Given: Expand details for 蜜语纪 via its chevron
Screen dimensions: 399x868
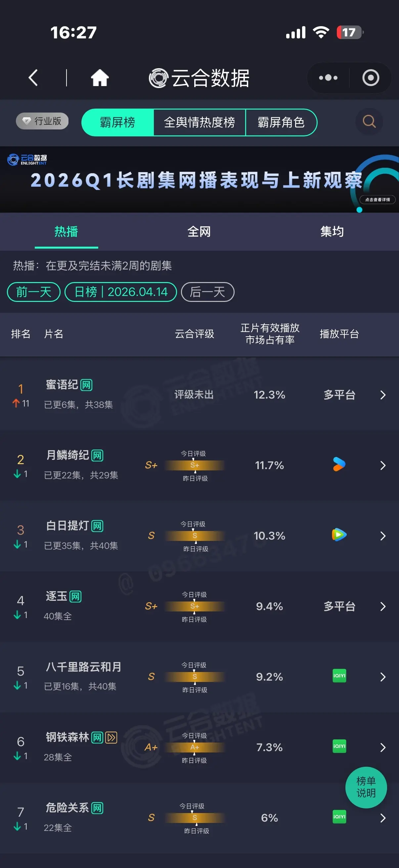Looking at the screenshot, I should click(383, 395).
